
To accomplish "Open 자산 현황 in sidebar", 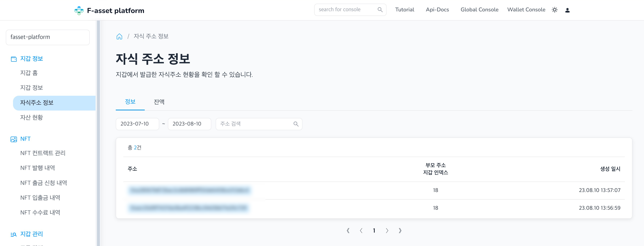I will coord(31,117).
